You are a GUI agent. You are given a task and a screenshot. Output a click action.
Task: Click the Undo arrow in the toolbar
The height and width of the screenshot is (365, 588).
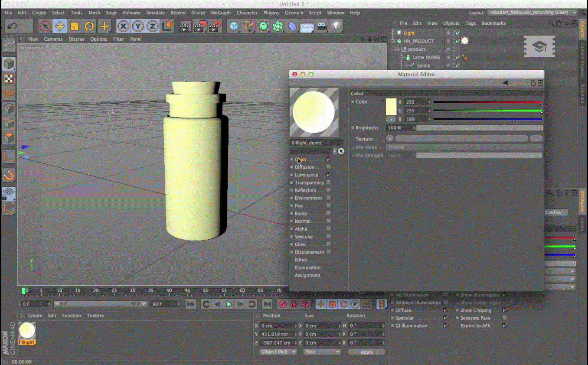point(12,26)
